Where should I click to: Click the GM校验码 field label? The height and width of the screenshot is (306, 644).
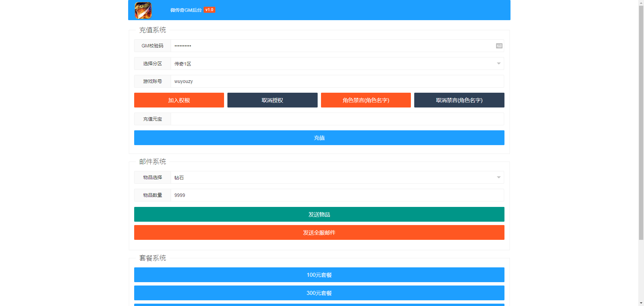153,46
